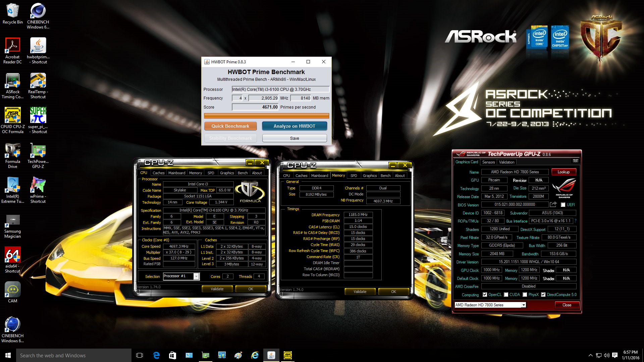Viewport: 644px width, 362px height.
Task: Open Formula Drive desktop icon
Action: 13,155
